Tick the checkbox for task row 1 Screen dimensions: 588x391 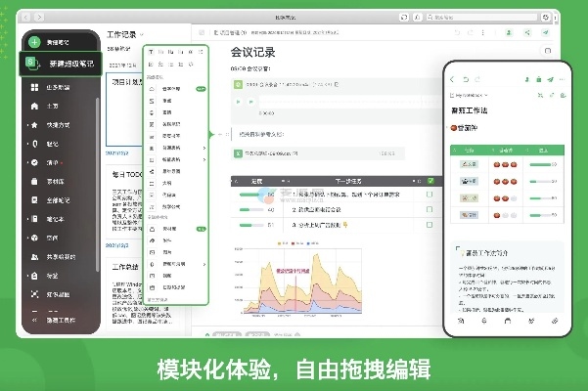[430, 195]
